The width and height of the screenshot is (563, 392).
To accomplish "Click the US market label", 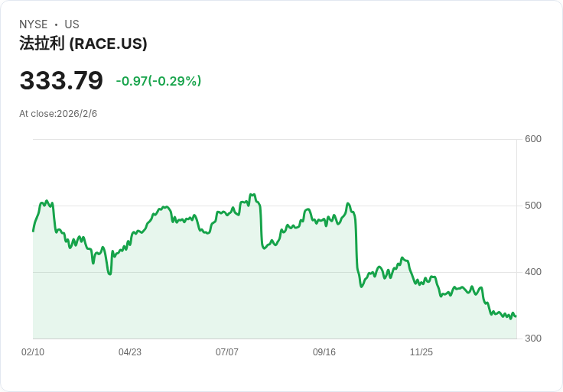I will click(x=72, y=24).
